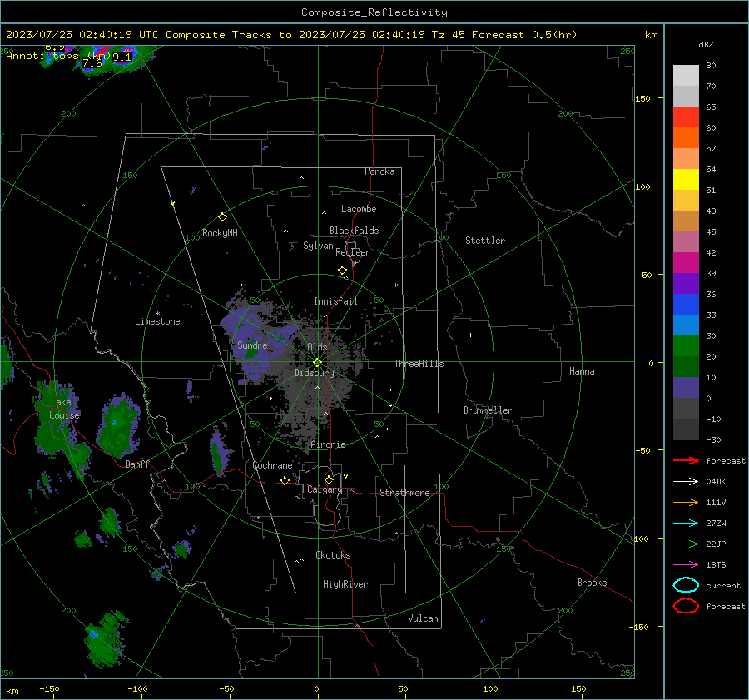The width and height of the screenshot is (749, 700).
Task: Pick the green 30–20 dBZ swatch
Action: pos(686,346)
